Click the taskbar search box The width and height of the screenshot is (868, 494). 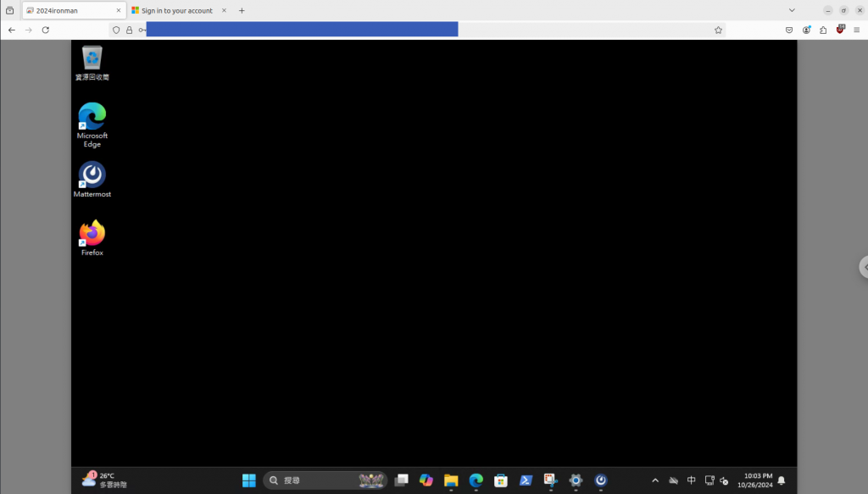pos(325,480)
